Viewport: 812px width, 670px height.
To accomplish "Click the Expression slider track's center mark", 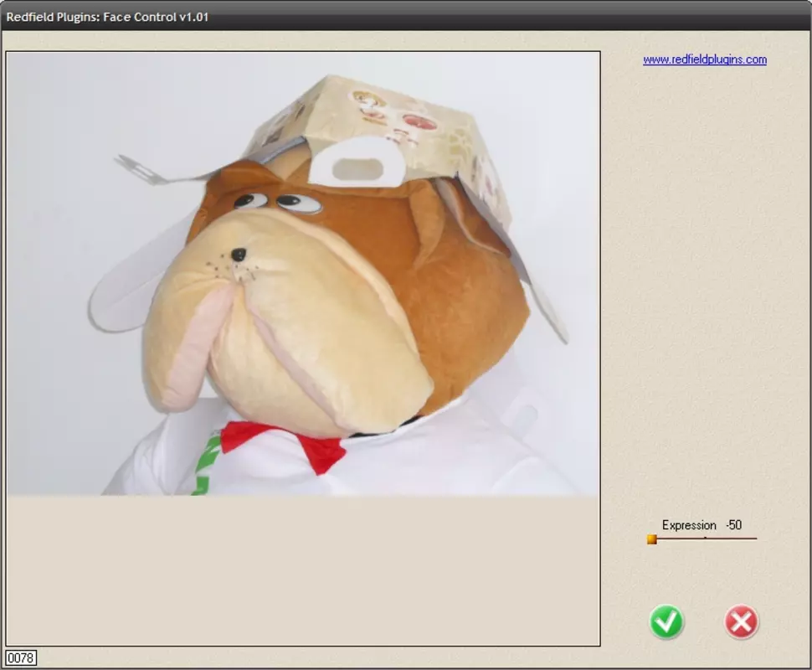I will (705, 539).
